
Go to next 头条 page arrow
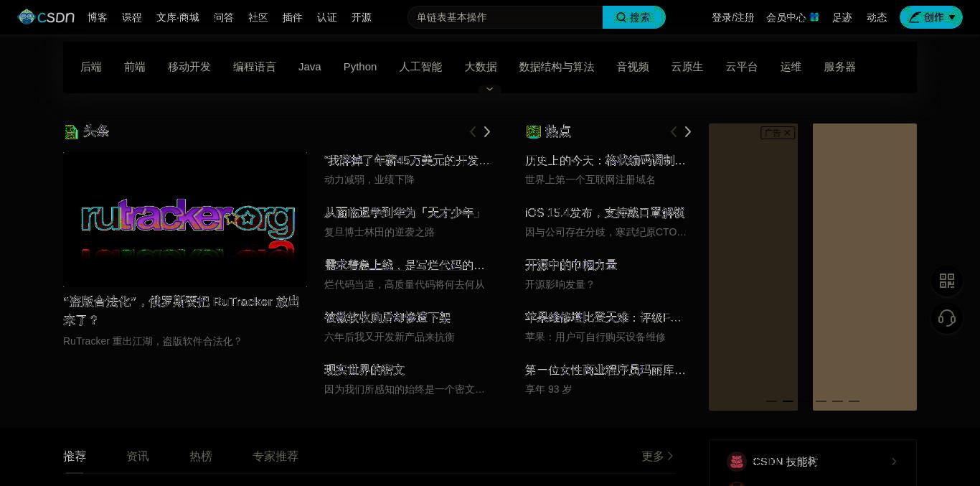tap(487, 131)
